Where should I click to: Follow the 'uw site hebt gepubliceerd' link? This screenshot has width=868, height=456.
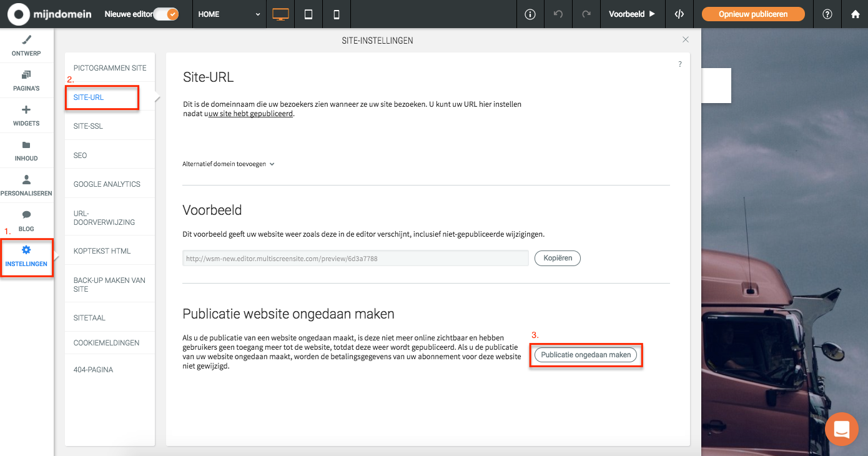(250, 114)
